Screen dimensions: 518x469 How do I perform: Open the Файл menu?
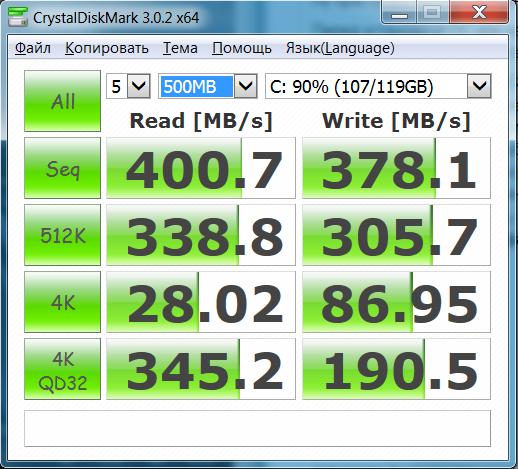[33, 48]
